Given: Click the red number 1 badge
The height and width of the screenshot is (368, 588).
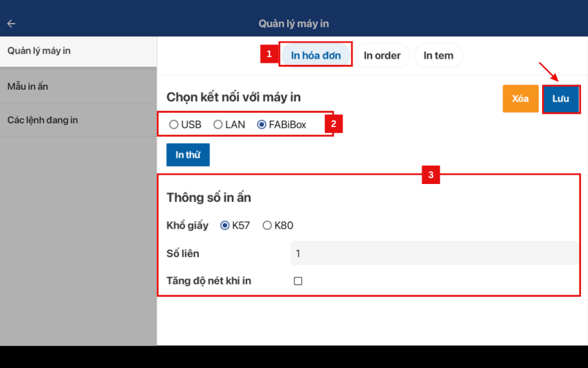Looking at the screenshot, I should pyautogui.click(x=269, y=55).
